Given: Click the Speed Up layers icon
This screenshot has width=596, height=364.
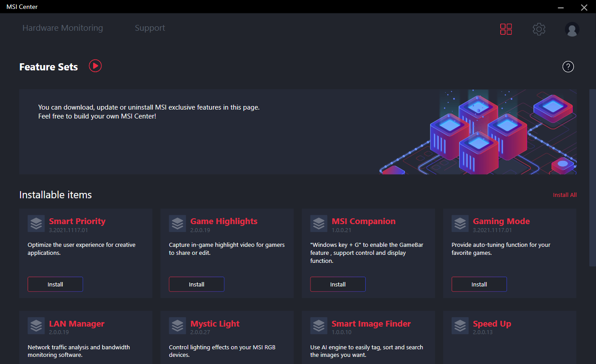Looking at the screenshot, I should coord(460,326).
